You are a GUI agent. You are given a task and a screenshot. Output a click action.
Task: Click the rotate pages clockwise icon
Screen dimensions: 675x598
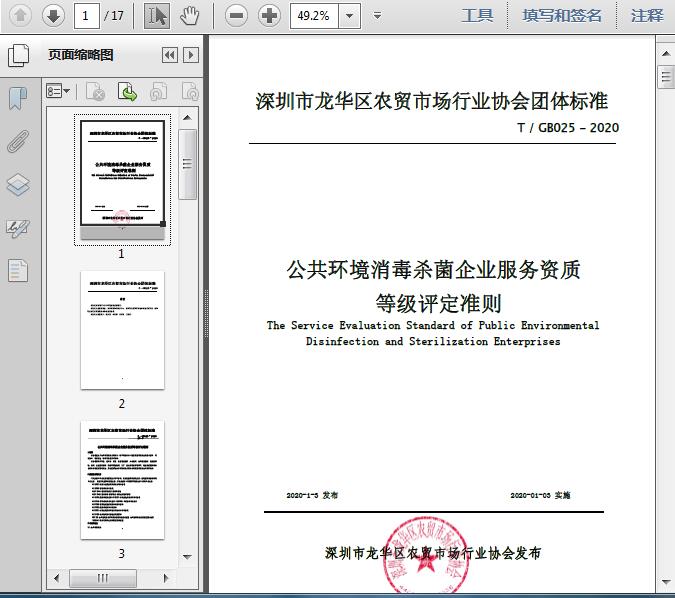pos(190,91)
